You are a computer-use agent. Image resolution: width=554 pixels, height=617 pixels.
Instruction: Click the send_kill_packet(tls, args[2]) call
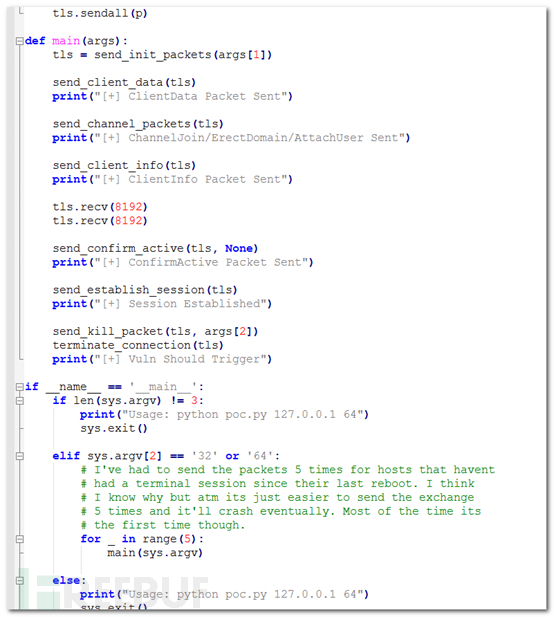[x=155, y=332]
